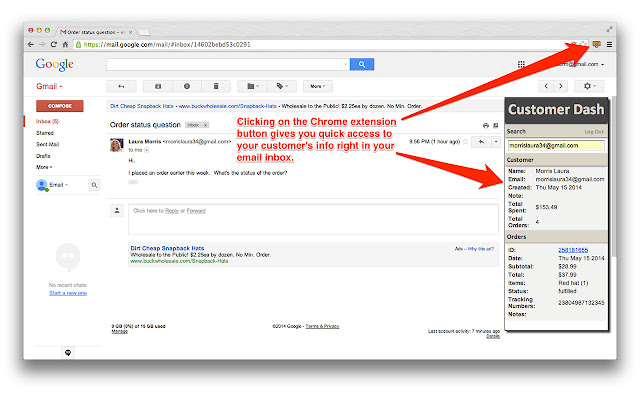Viewport: 640px width, 400px height.
Task: Open conversation in new window icon
Action: pos(496,125)
